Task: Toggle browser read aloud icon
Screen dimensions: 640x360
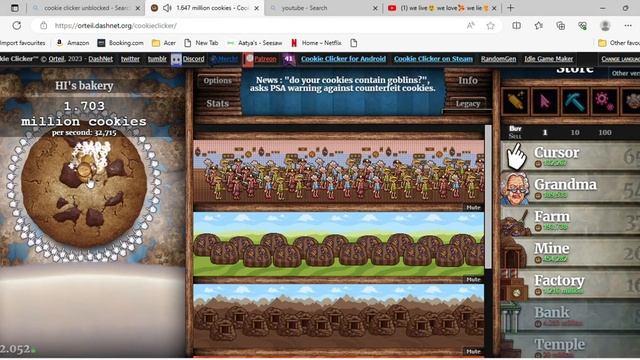Action: coord(471,26)
